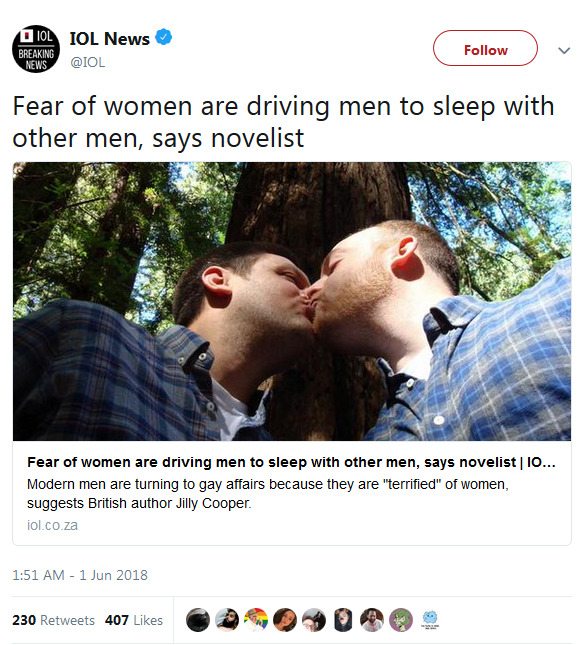Open the green cartoon character liker avatar
Image resolution: width=579 pixels, height=645 pixels.
(401, 620)
